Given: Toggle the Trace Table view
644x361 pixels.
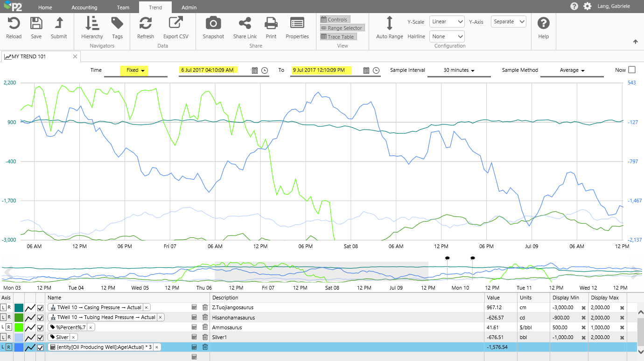Looking at the screenshot, I should tap(338, 37).
